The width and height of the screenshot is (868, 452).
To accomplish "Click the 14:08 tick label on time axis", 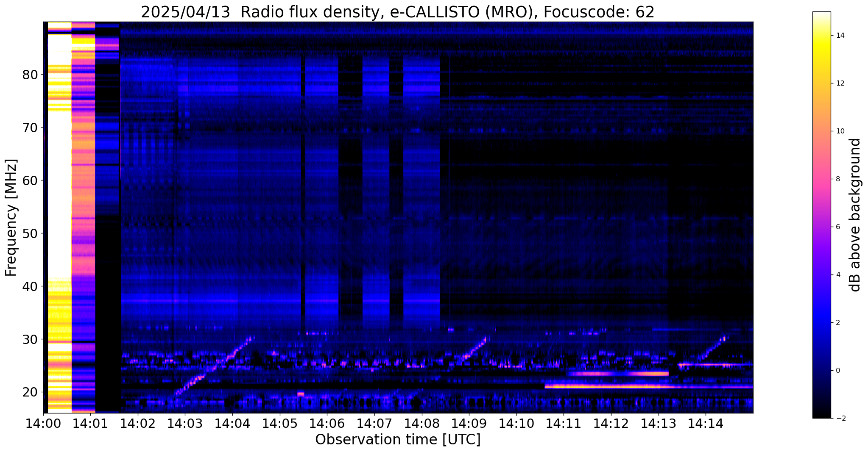I will coord(422,423).
